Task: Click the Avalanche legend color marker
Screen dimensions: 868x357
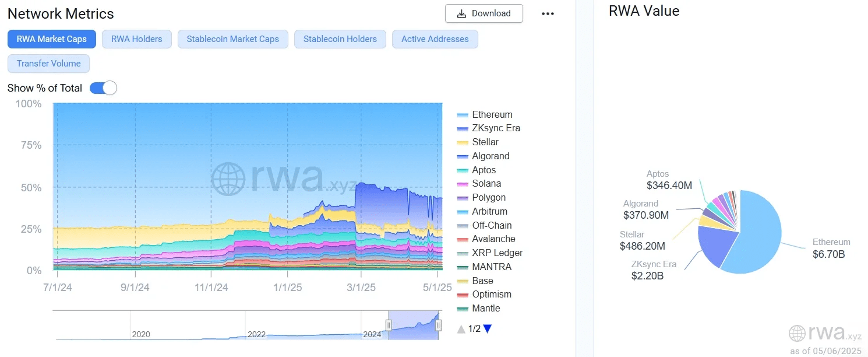Action: point(463,239)
